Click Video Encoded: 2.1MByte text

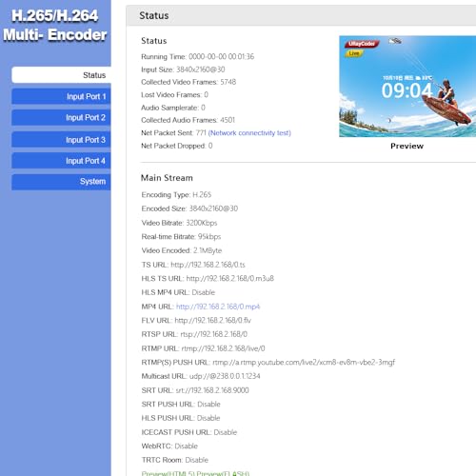tap(182, 250)
